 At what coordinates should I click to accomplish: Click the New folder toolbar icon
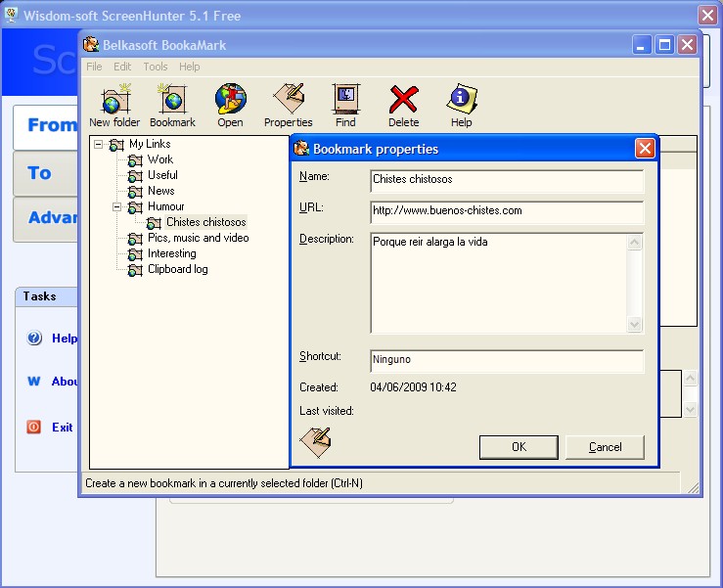[114, 99]
